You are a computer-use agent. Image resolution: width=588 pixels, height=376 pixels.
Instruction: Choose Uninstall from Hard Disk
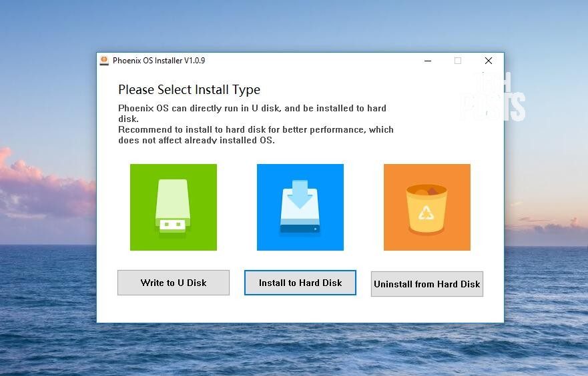(426, 284)
